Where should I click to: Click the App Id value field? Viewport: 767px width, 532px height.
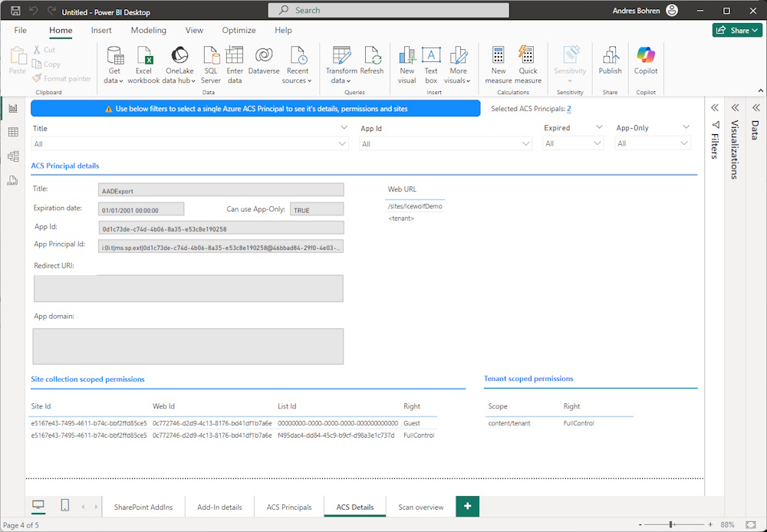click(x=221, y=228)
